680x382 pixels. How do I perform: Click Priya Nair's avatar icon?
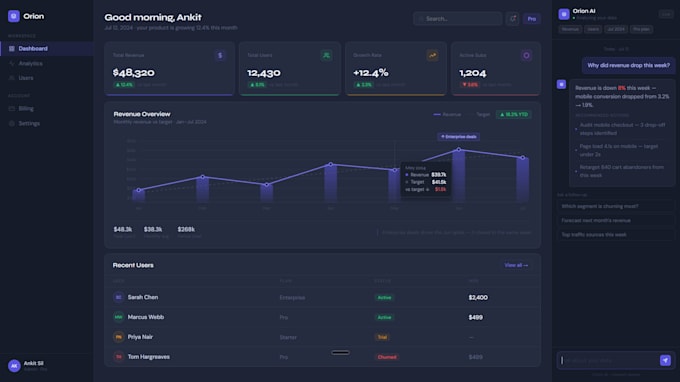click(118, 337)
